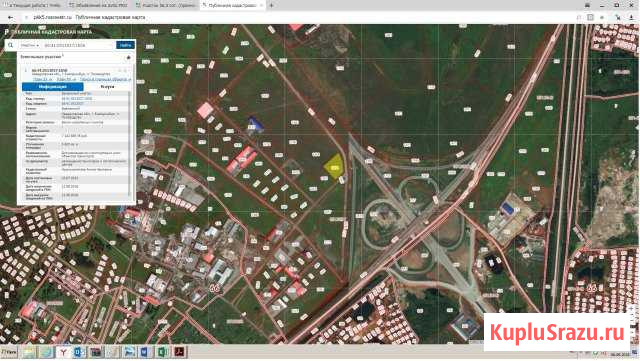Launch Excel from the taskbar
This screenshot has height=361, width=640.
tap(162, 352)
